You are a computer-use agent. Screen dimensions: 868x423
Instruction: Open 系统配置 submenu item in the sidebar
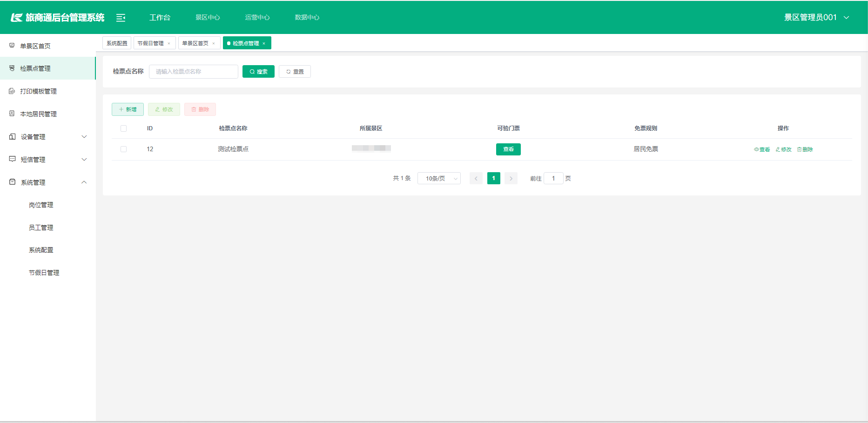pos(41,250)
